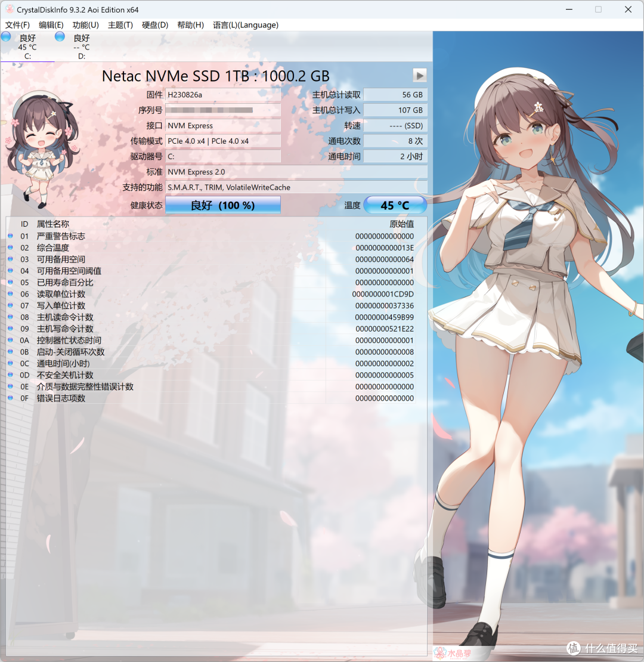Screen dimensions: 644x662
Task: Select the 严重警告标志 attribute row
Action: [211, 236]
